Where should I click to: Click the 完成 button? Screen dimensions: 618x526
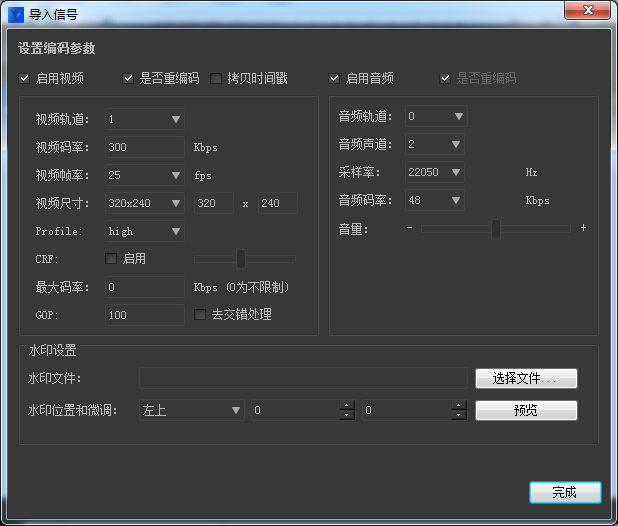pyautogui.click(x=565, y=493)
